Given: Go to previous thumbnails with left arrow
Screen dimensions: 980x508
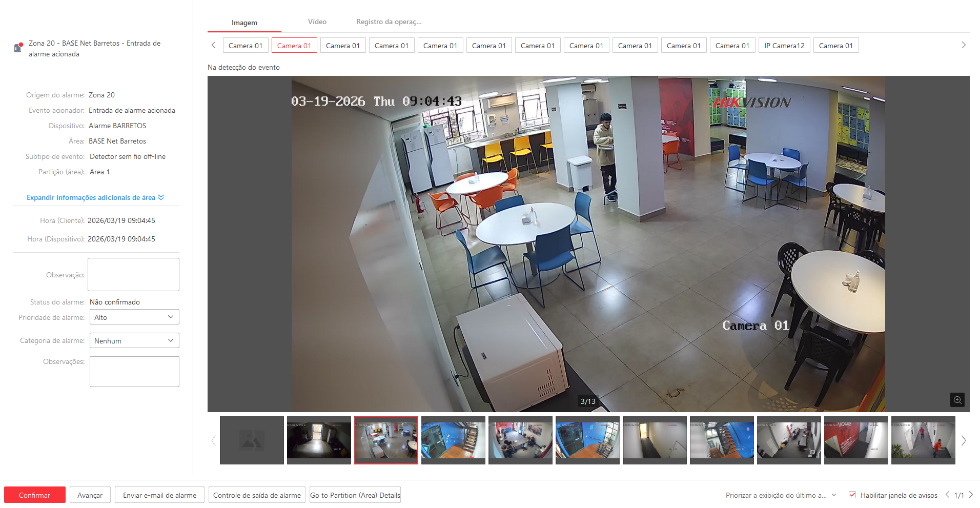Looking at the screenshot, I should [214, 440].
